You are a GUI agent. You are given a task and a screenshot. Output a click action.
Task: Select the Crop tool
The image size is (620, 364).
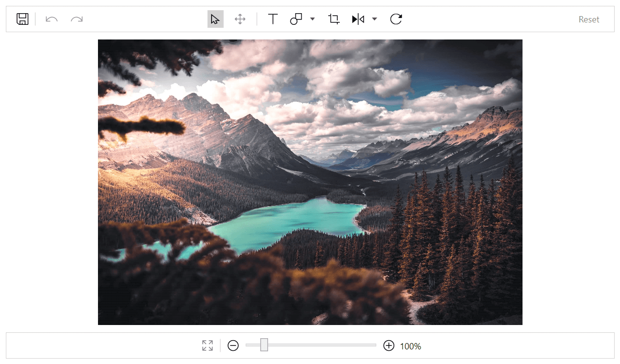pos(334,19)
